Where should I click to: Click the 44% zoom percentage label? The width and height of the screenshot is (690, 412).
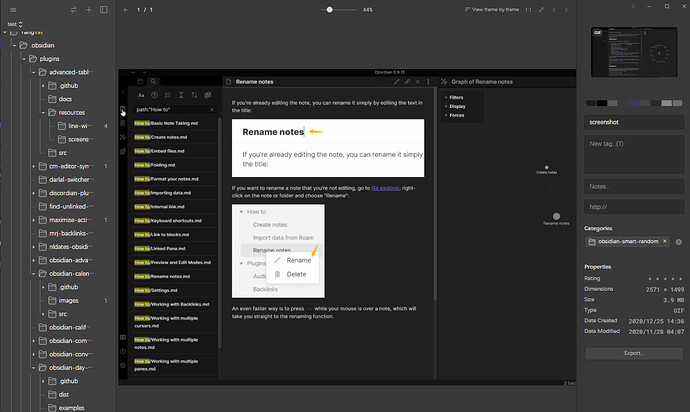pos(368,10)
